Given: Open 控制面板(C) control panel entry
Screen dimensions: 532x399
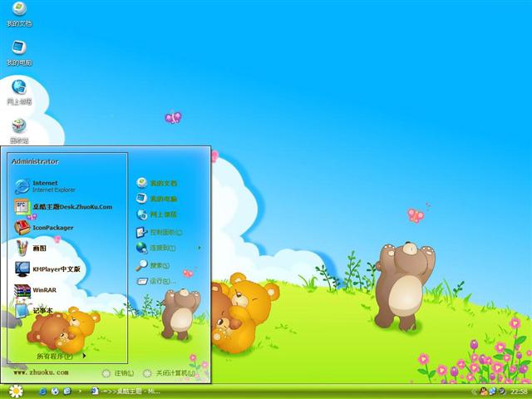Looking at the screenshot, I should [159, 233].
